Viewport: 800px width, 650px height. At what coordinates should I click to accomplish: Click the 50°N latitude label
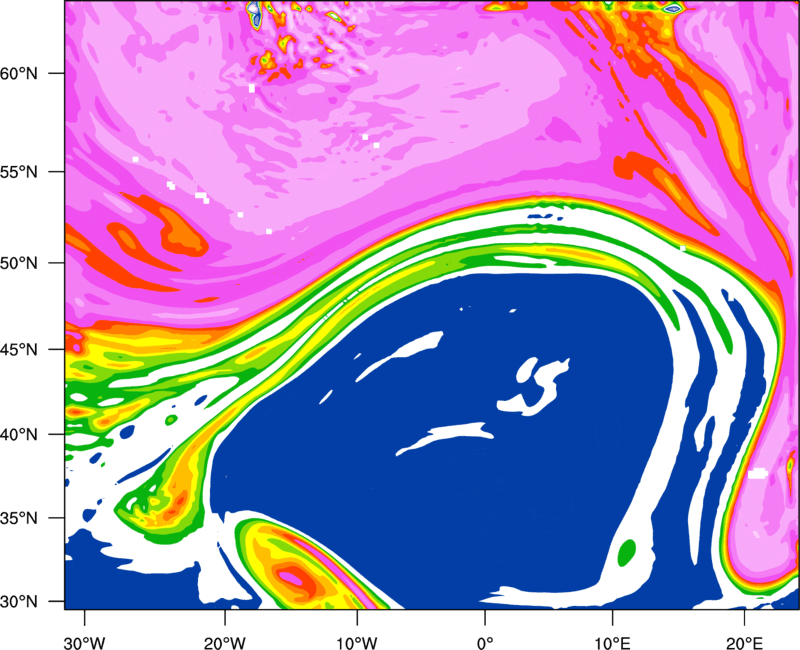19,264
